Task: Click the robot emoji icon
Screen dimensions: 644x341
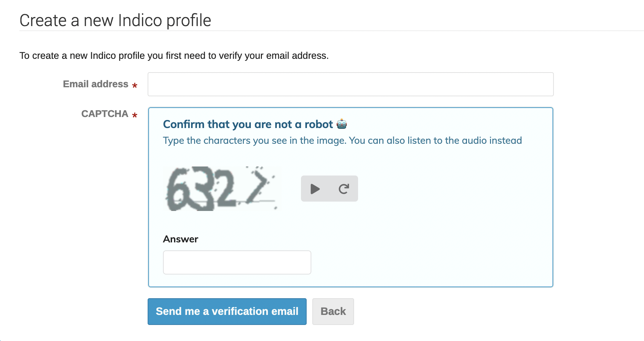Action: pyautogui.click(x=342, y=124)
